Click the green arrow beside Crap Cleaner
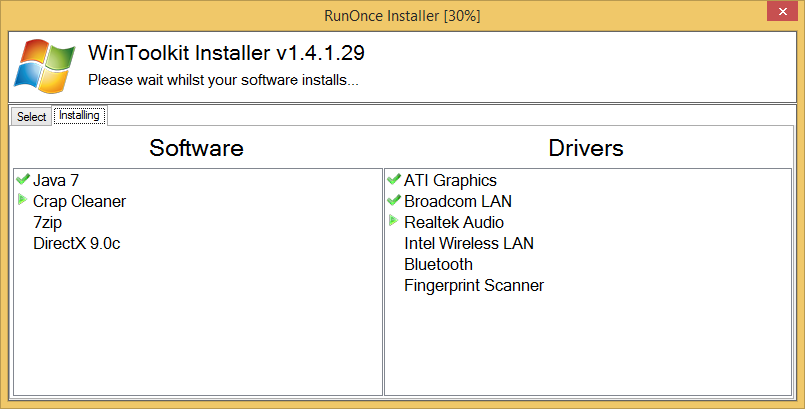805x409 pixels. (x=22, y=199)
